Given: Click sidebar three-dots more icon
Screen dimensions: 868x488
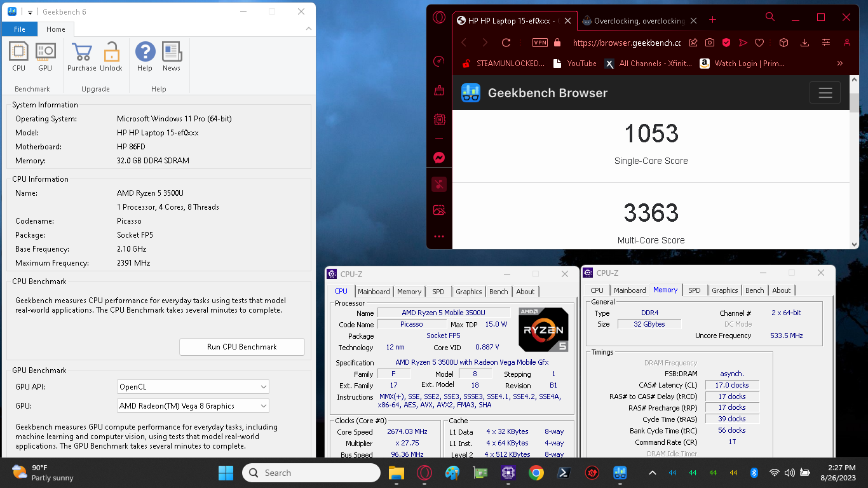Looking at the screenshot, I should [439, 236].
